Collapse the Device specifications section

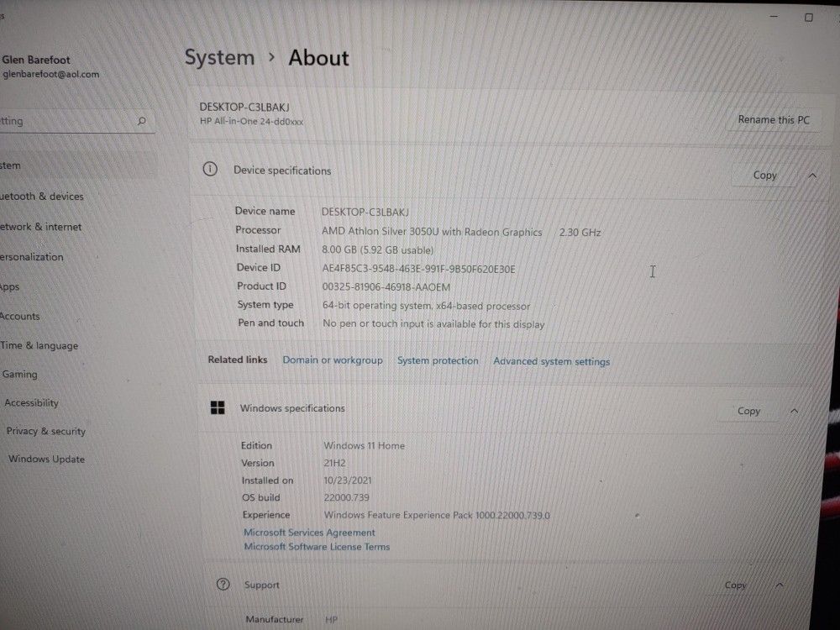(812, 176)
